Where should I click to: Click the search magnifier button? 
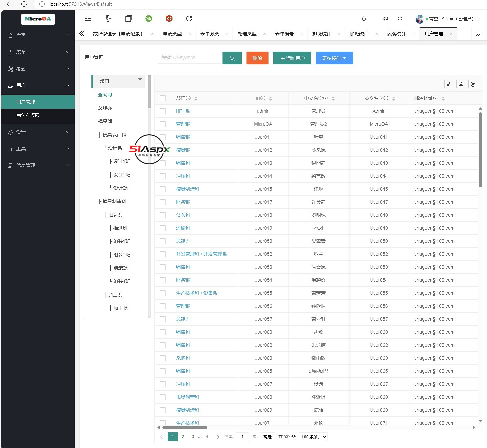point(232,58)
